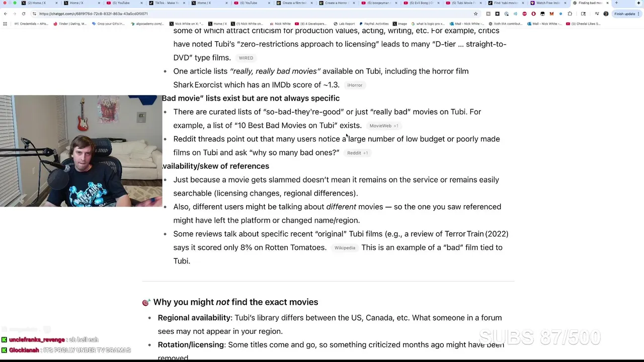The image size is (644, 362).
Task: Open the site info icon in address bar
Action: pos(34,14)
